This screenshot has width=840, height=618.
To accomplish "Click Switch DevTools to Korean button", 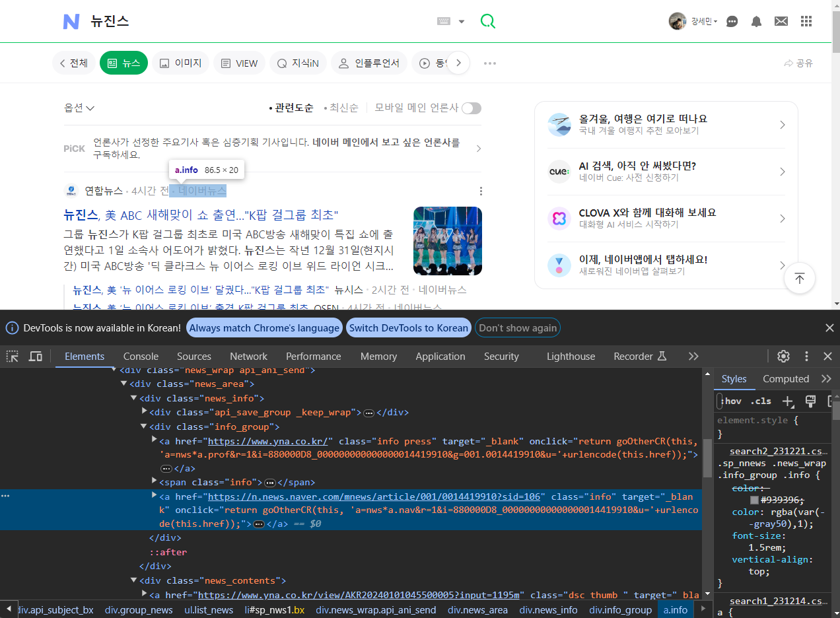I will click(x=408, y=328).
